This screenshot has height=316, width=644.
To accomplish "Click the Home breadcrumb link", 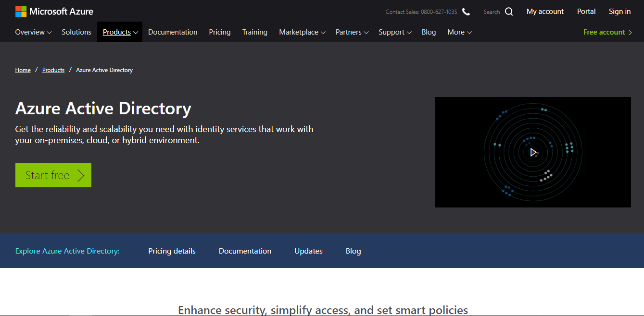I will [23, 70].
